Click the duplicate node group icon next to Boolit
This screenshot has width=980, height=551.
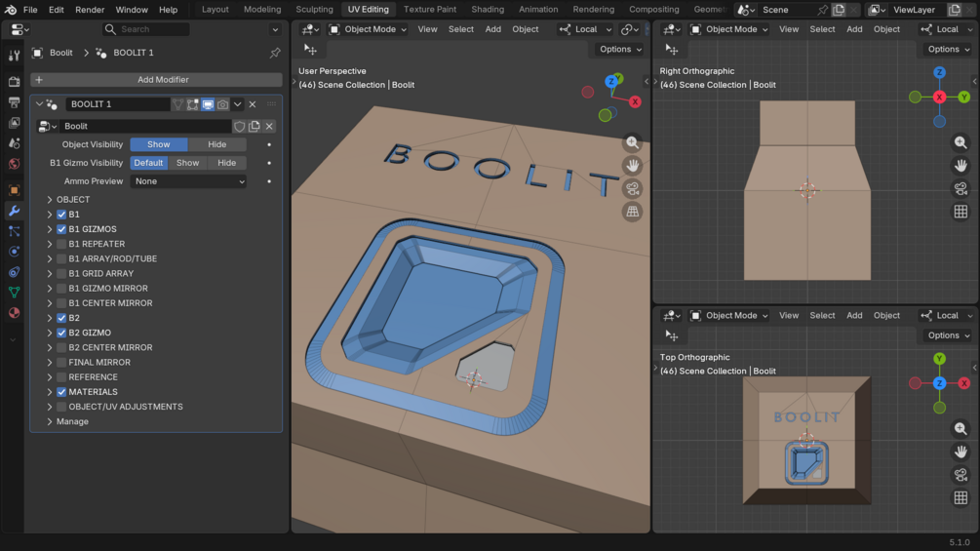(255, 126)
